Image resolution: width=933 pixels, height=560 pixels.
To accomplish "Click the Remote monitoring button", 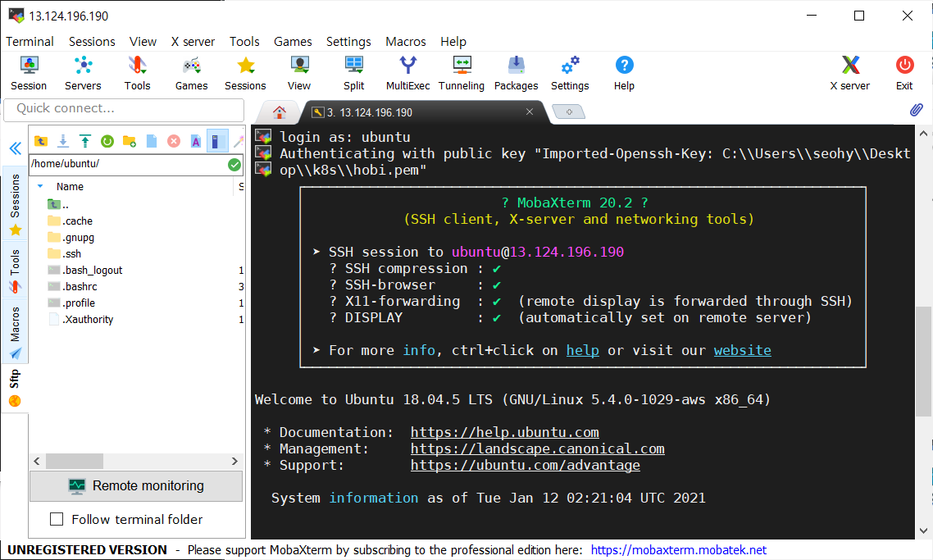I will [x=136, y=486].
